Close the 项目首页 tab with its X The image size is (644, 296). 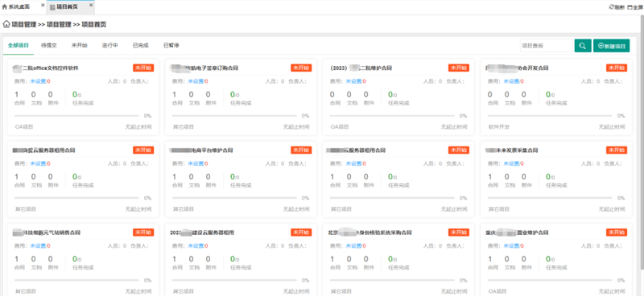point(91,6)
